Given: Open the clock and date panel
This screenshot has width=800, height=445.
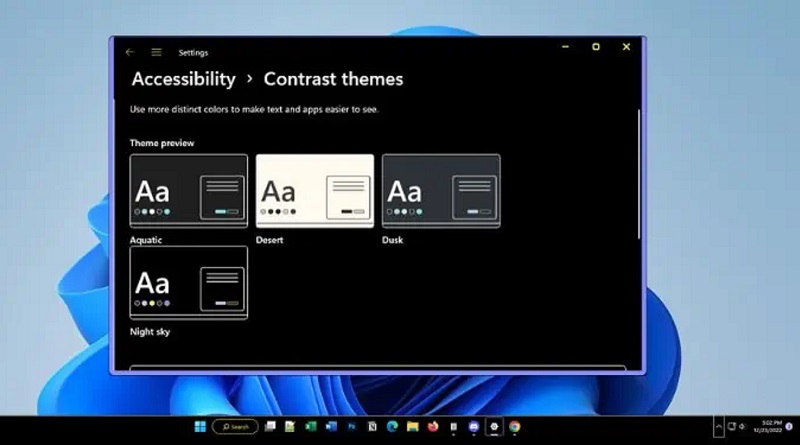Looking at the screenshot, I should (768, 427).
